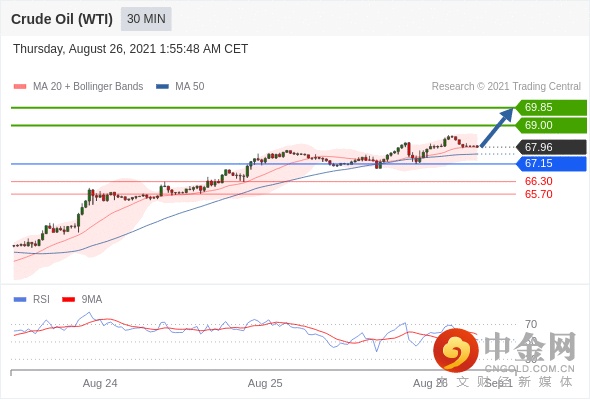
Task: Click the blue upward trend arrow
Action: (x=497, y=128)
